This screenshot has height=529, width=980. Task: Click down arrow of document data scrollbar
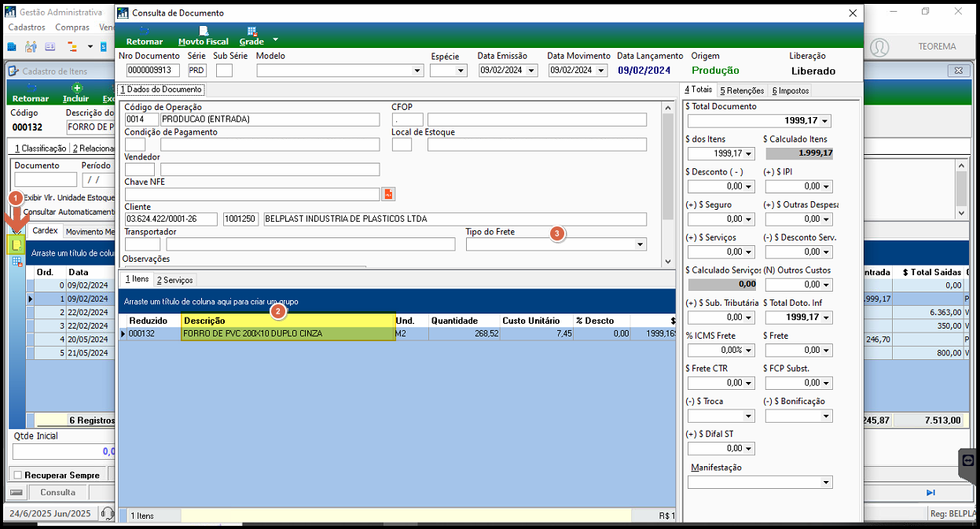(x=668, y=261)
